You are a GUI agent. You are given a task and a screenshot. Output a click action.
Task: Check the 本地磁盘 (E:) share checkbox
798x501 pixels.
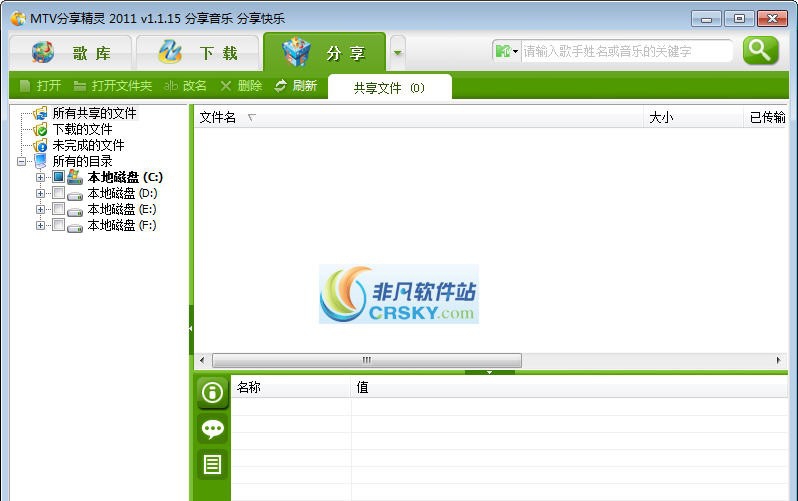point(59,209)
